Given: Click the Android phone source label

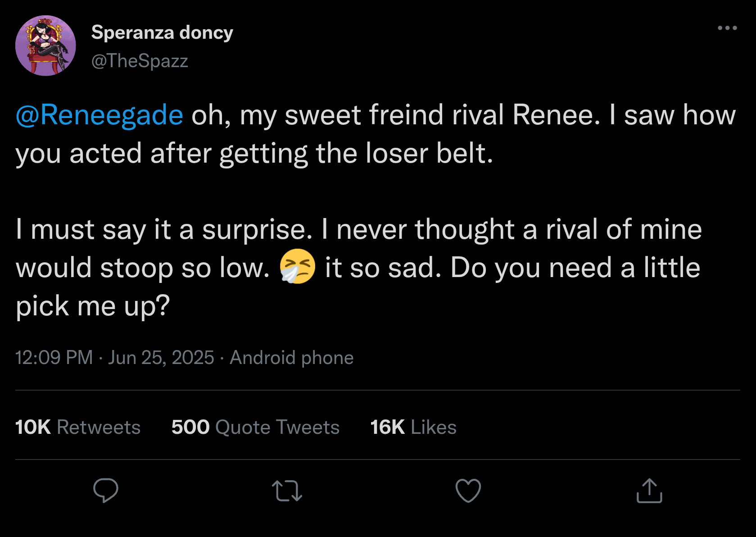Looking at the screenshot, I should coord(291,358).
